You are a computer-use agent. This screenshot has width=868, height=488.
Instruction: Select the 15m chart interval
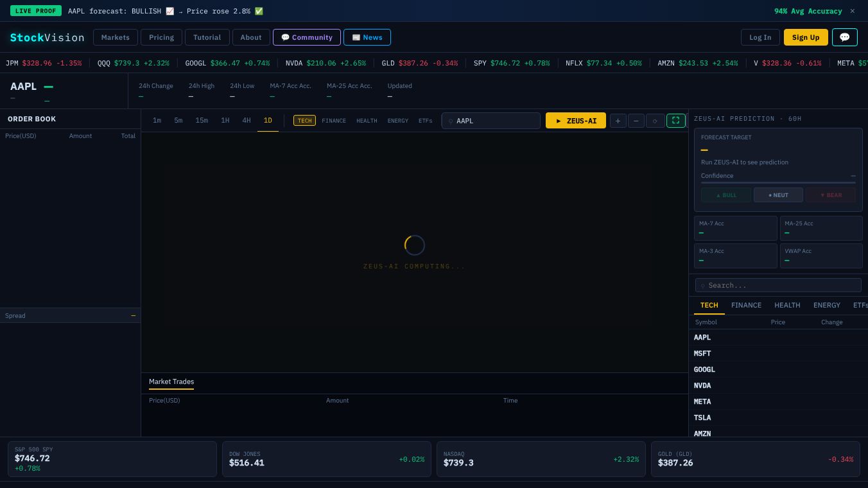point(202,121)
